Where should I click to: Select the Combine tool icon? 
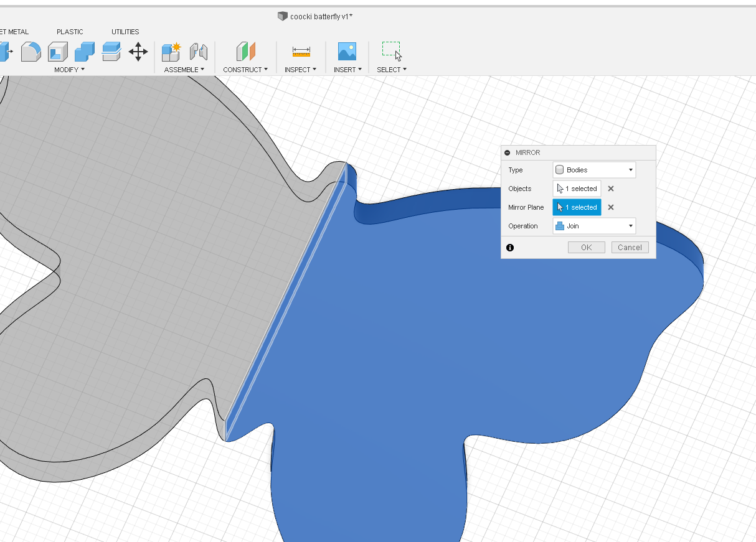[85, 52]
